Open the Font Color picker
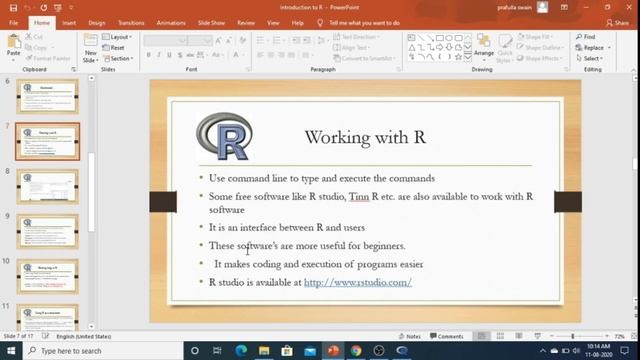 pyautogui.click(x=236, y=55)
